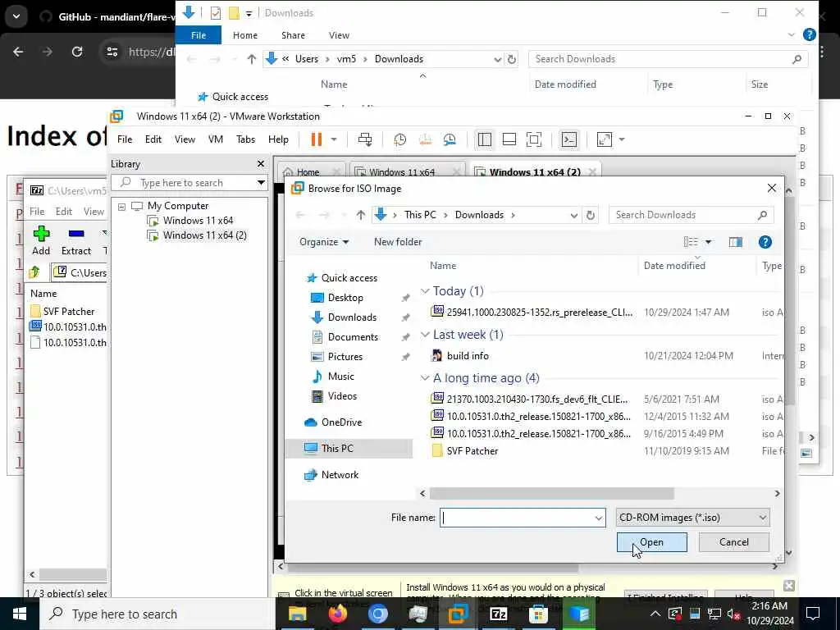
Task: Click the 7-Zip Add icon
Action: click(41, 240)
